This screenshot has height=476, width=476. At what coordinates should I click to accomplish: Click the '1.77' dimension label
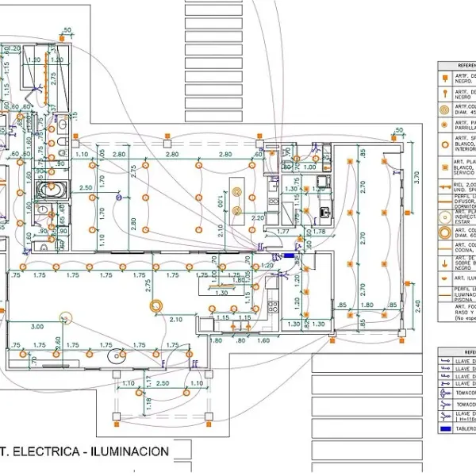click(283, 232)
